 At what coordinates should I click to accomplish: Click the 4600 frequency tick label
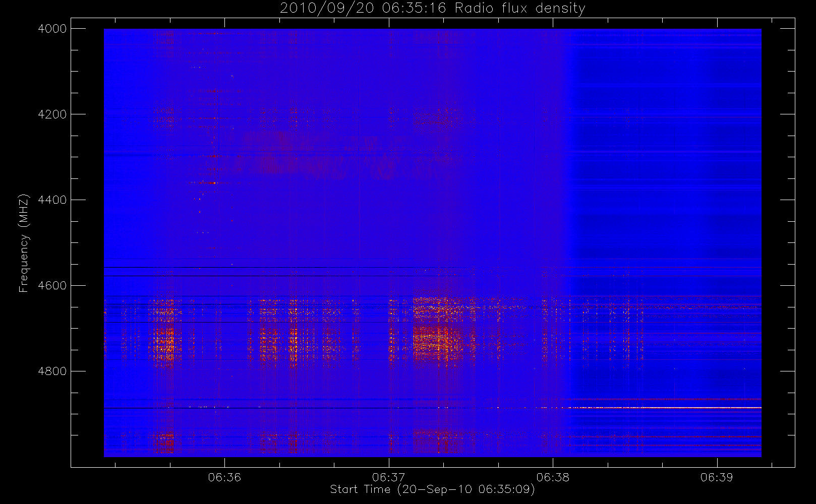52,286
